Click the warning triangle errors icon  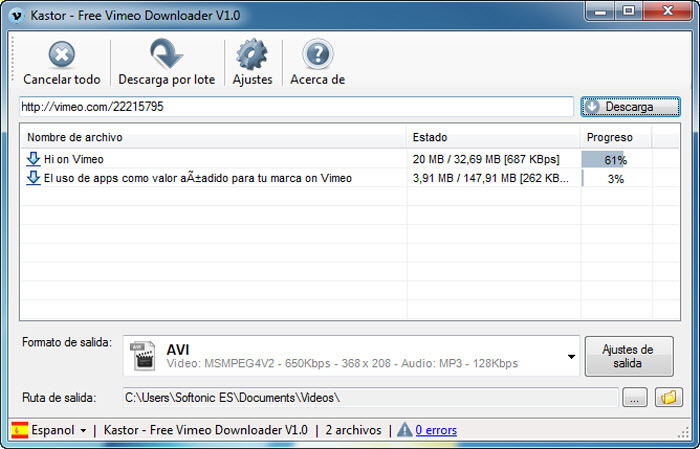click(404, 430)
